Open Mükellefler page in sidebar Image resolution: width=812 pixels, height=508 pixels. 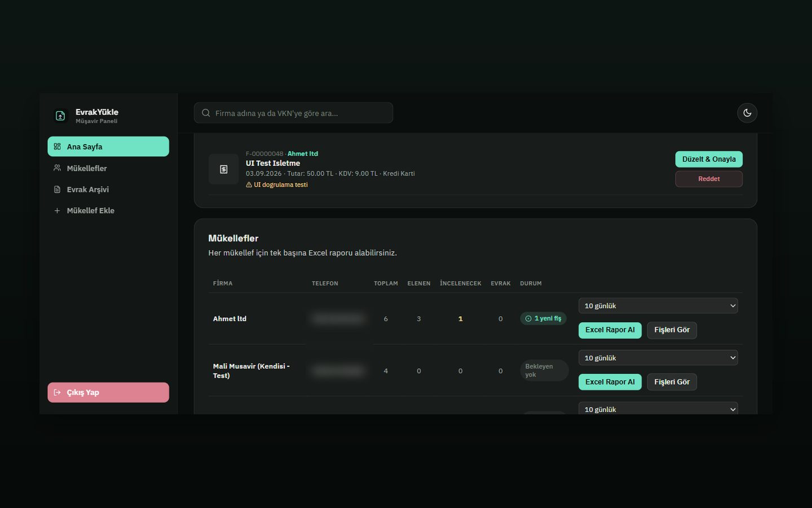(x=108, y=168)
